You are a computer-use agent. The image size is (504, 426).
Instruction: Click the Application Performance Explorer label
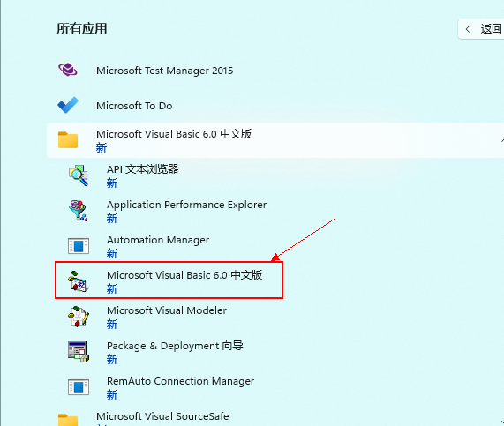186,205
